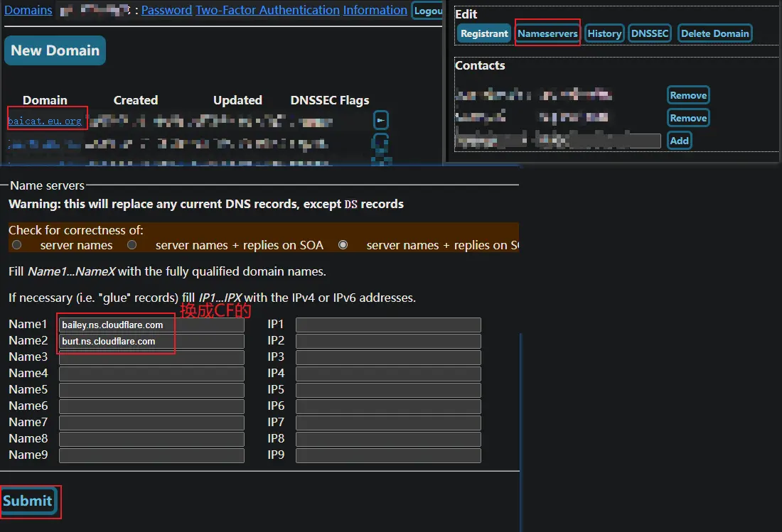Select the third correctness check radio button
Viewport: 782px width, 532px height.
coord(343,245)
